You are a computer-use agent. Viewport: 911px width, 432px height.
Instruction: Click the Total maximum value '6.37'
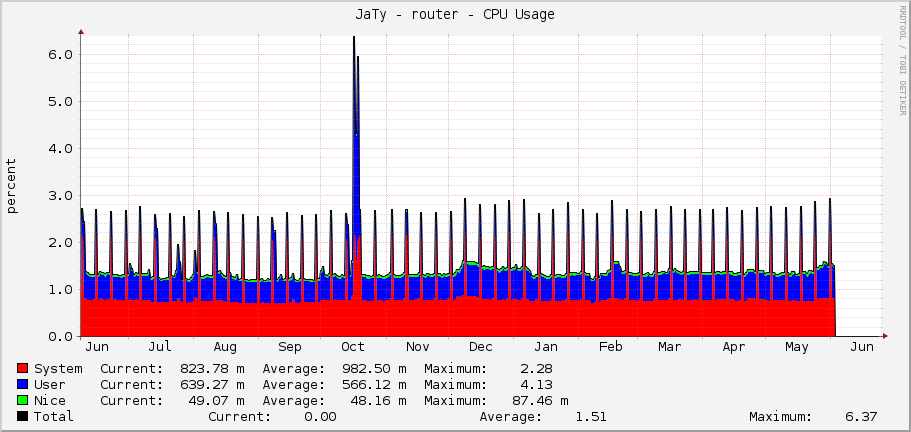point(862,416)
